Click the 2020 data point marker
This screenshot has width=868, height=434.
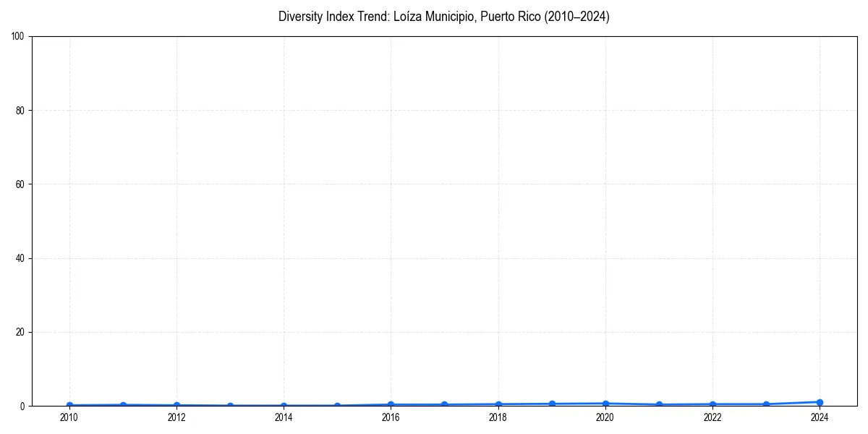tap(605, 402)
